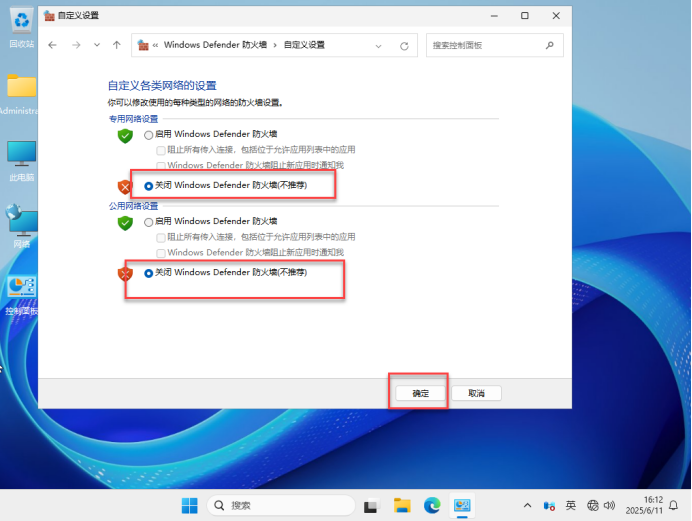692x521 pixels.
Task: Launch Microsoft Edge from the taskbar
Action: click(x=432, y=505)
